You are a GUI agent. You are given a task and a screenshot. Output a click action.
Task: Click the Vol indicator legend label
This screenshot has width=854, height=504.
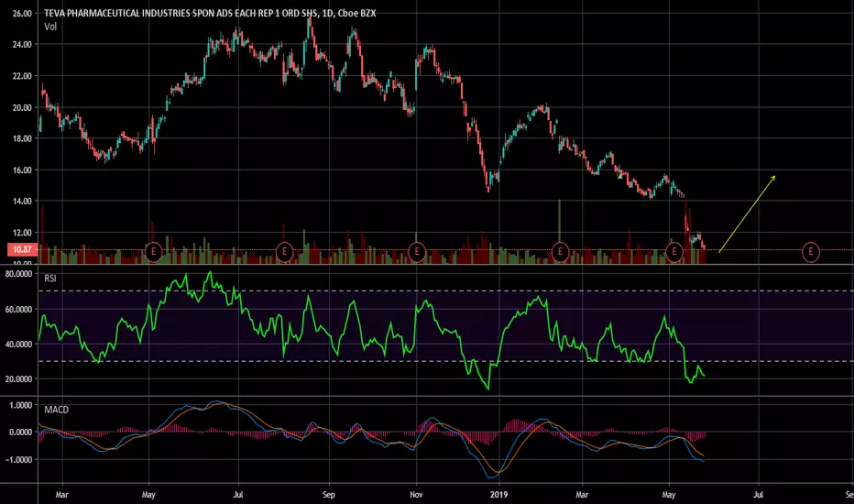(x=50, y=27)
